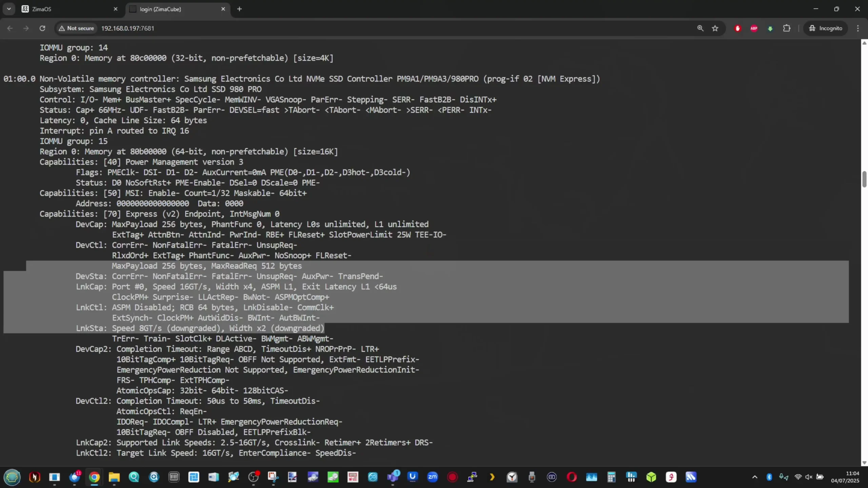Viewport: 868px width, 488px height.
Task: Click the 'LnkCap: Port #0, Speed 16GT/s' line
Action: [236, 287]
